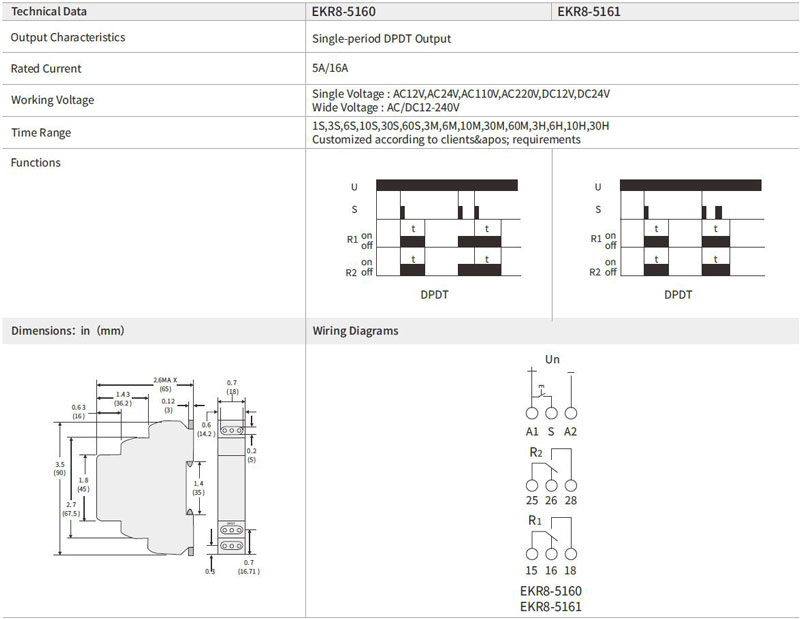Click terminal 16 circle of R1

click(x=551, y=554)
